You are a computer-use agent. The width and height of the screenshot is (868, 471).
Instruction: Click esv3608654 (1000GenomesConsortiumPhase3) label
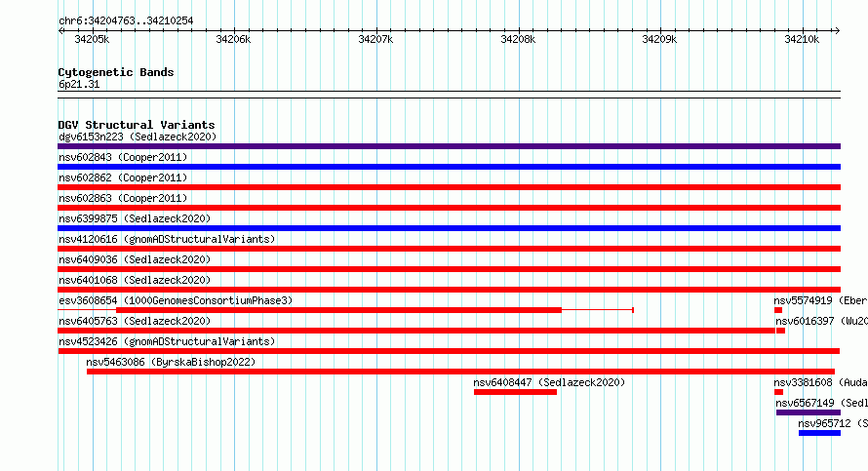176,300
